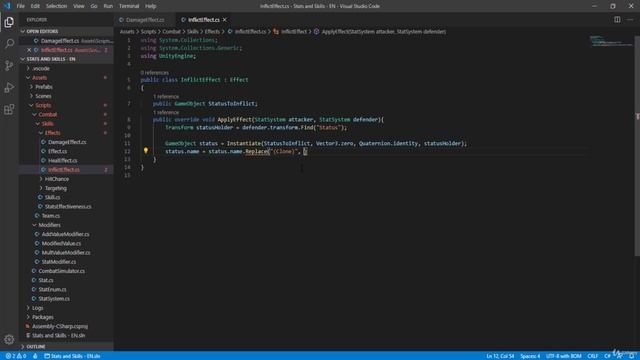
Task: Click the CRLF line ending entry
Action: coord(593,356)
